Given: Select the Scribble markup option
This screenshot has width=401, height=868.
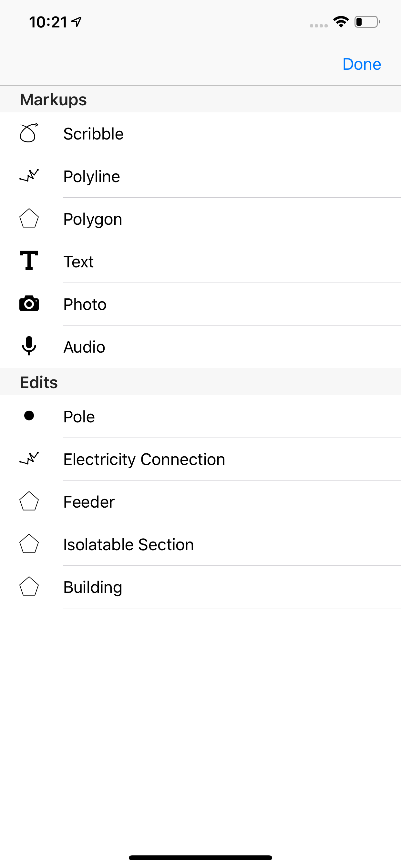Looking at the screenshot, I should coord(93,134).
